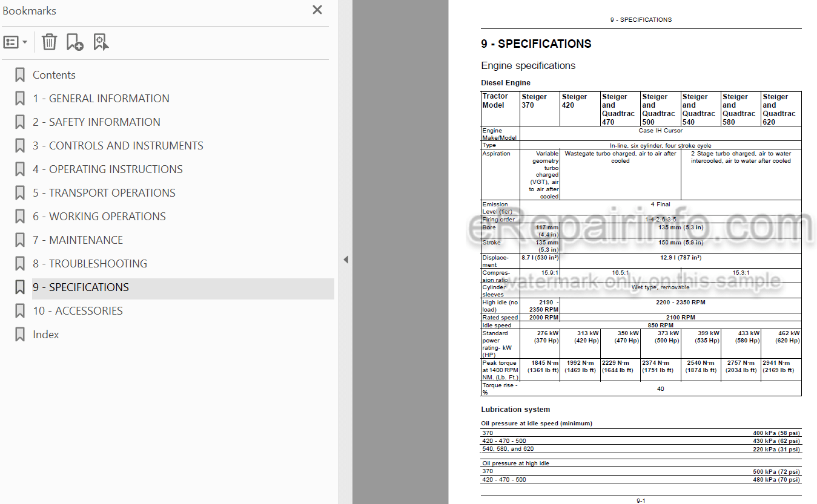Open 10 - ACCESSORIES bookmark
This screenshot has width=817, height=504.
point(78,311)
